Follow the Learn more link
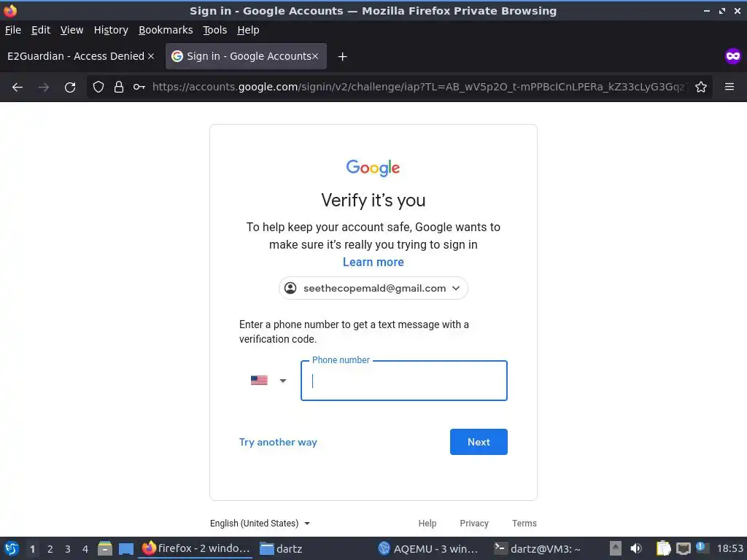 tap(373, 262)
